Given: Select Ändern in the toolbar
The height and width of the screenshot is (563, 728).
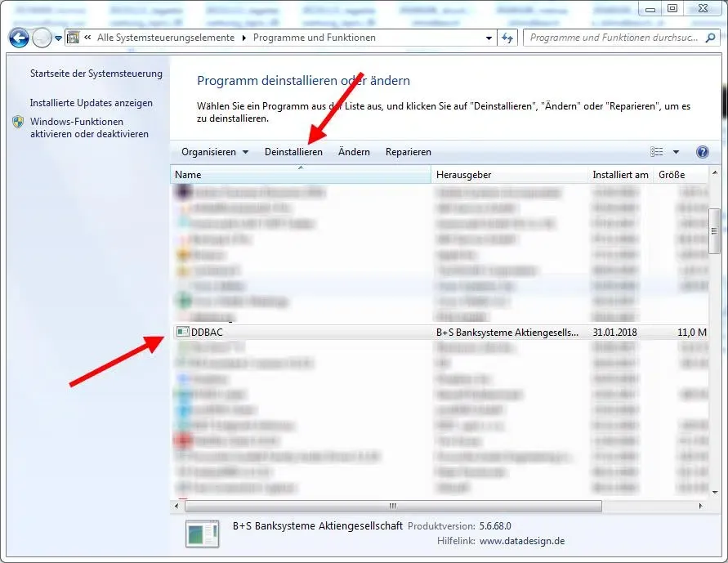Looking at the screenshot, I should click(x=353, y=152).
